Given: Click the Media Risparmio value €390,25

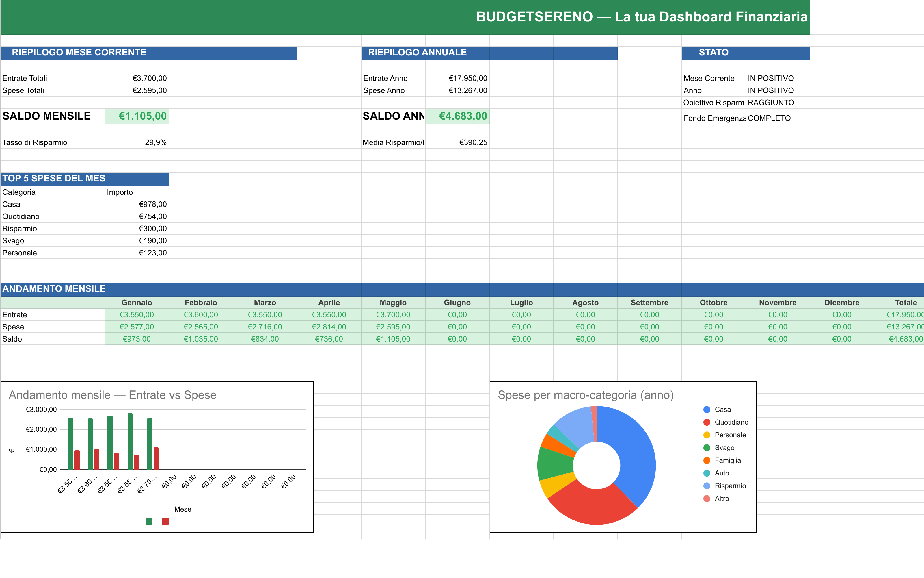Looking at the screenshot, I should [x=457, y=142].
